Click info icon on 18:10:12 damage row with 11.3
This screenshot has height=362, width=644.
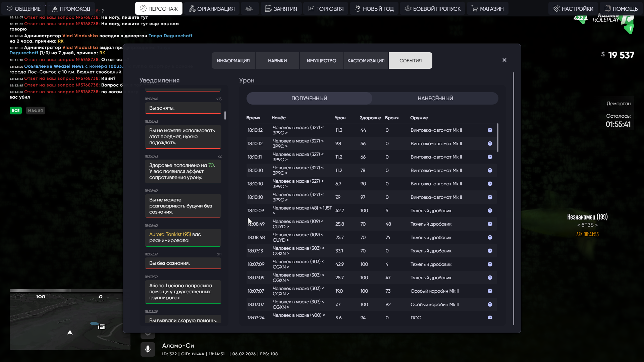[x=490, y=130]
